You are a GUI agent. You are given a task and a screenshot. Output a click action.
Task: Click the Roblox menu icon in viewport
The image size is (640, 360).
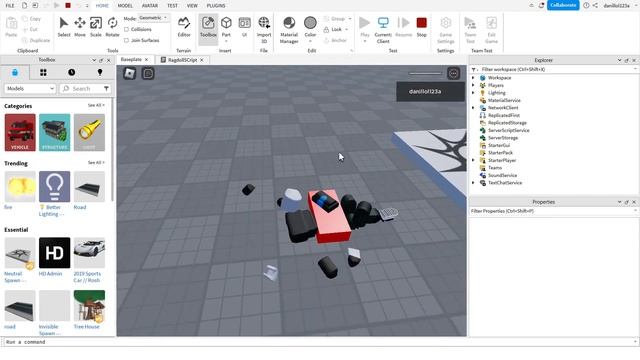tap(130, 73)
